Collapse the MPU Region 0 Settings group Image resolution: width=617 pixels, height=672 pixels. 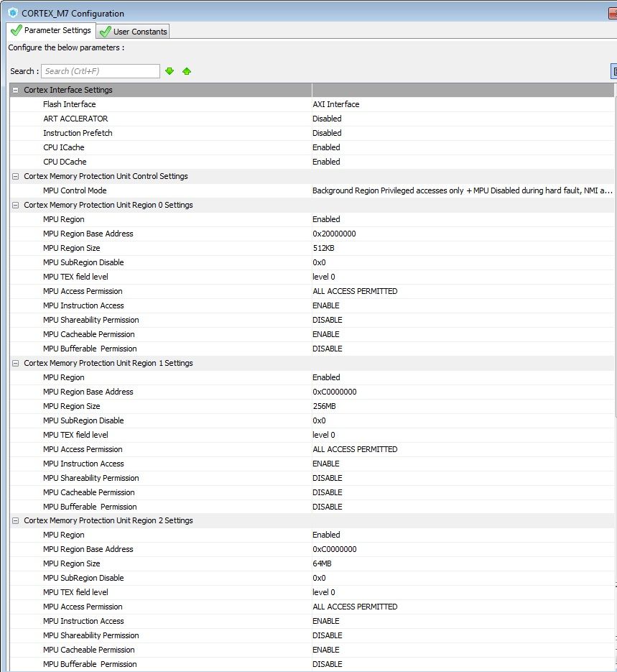point(15,205)
